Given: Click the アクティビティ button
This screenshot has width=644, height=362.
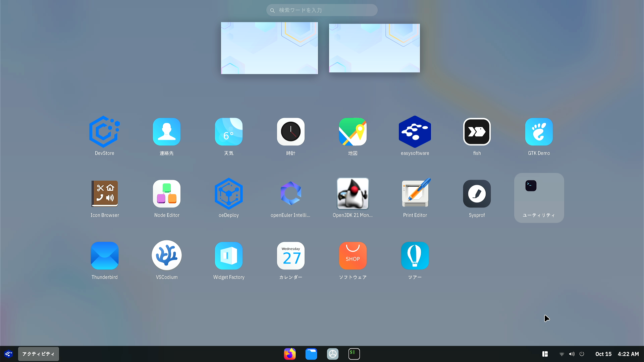Looking at the screenshot, I should (x=38, y=354).
